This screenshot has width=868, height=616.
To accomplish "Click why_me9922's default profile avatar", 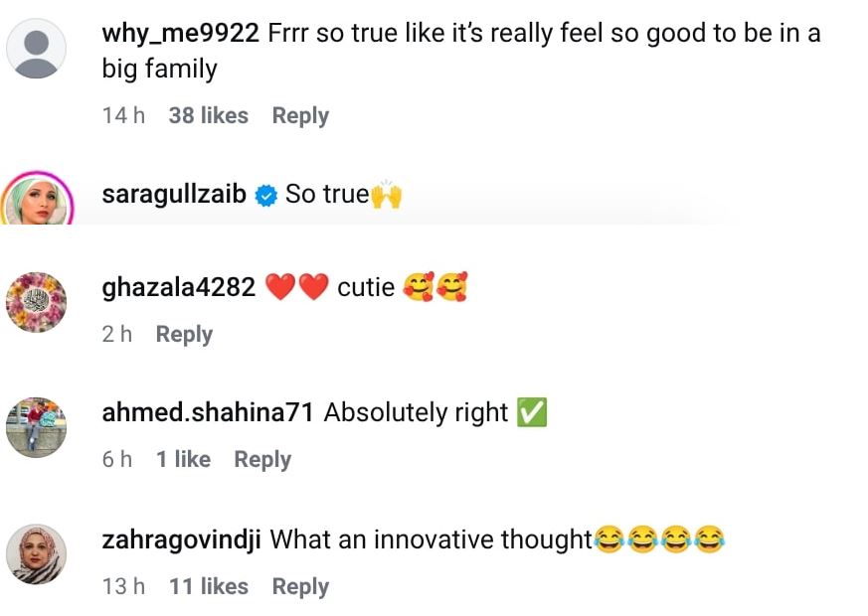I will point(37,48).
